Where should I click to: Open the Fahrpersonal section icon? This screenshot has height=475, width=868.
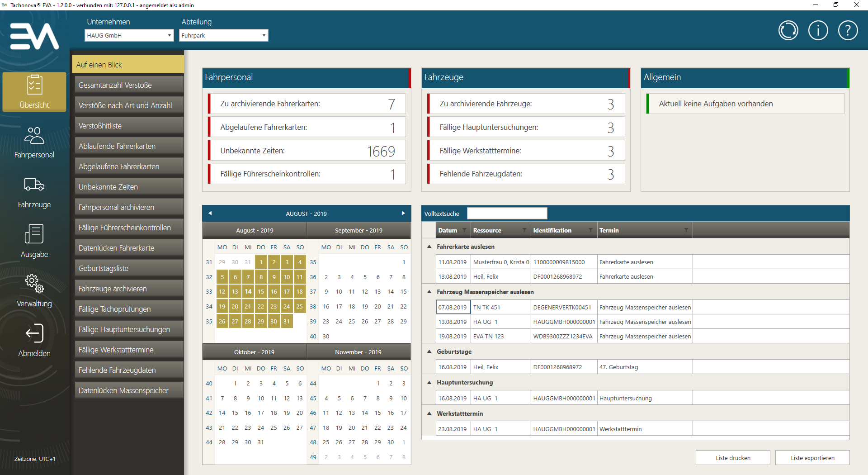[34, 136]
